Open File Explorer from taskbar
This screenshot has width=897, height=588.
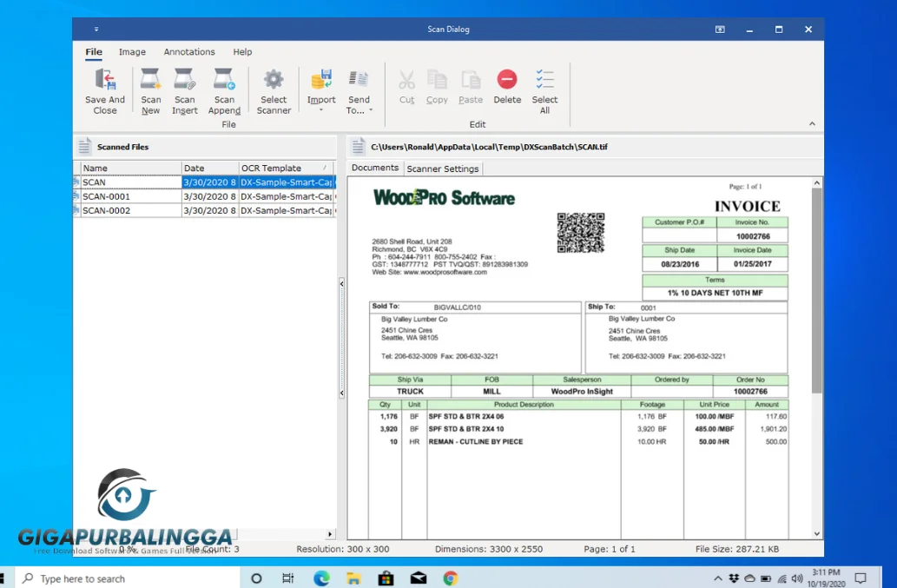click(353, 578)
